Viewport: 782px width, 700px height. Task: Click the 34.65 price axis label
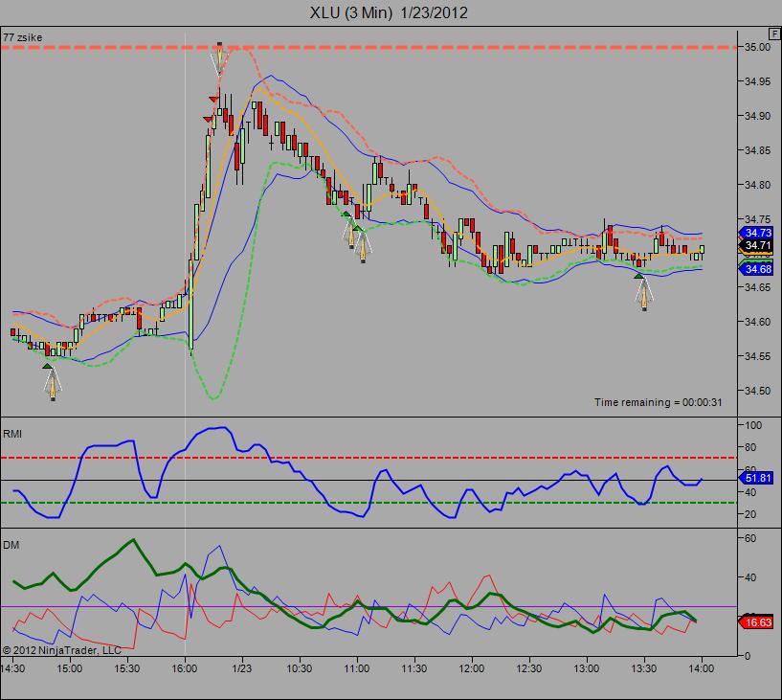[757, 287]
